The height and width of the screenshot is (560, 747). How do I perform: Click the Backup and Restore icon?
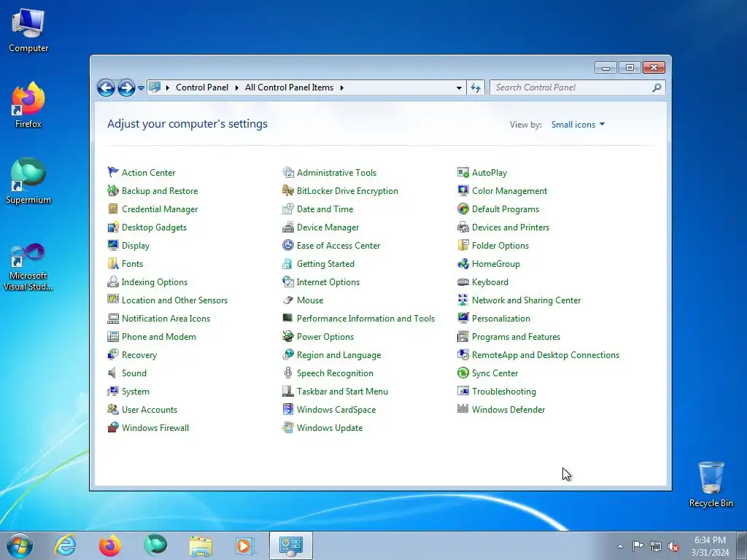pos(113,190)
